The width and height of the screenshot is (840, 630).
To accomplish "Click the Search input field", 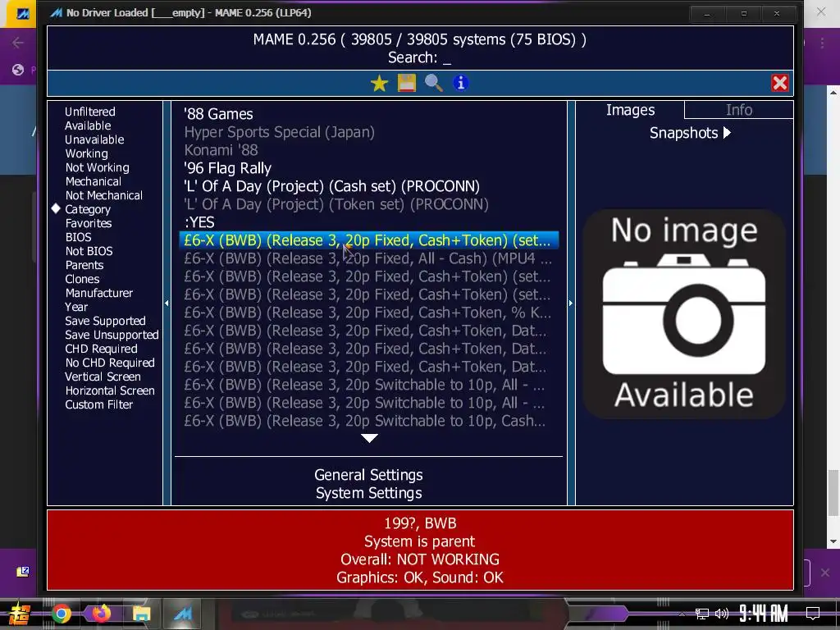I will click(419, 57).
